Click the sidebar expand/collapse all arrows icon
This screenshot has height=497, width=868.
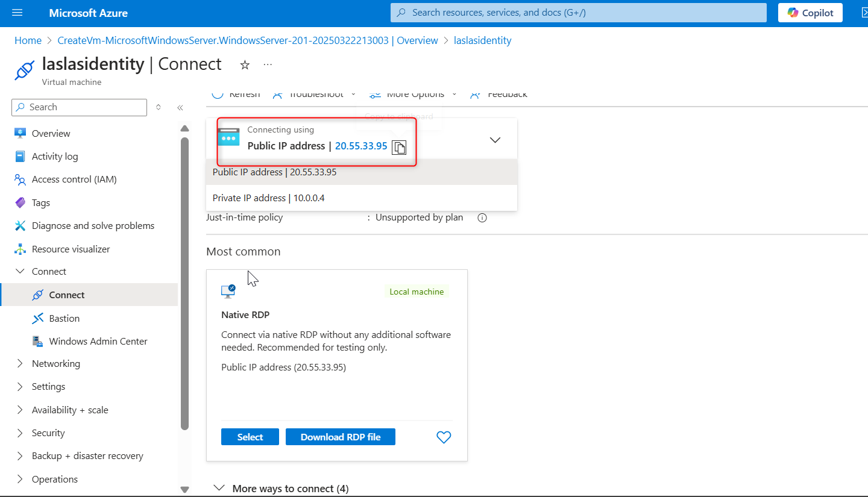(x=159, y=107)
